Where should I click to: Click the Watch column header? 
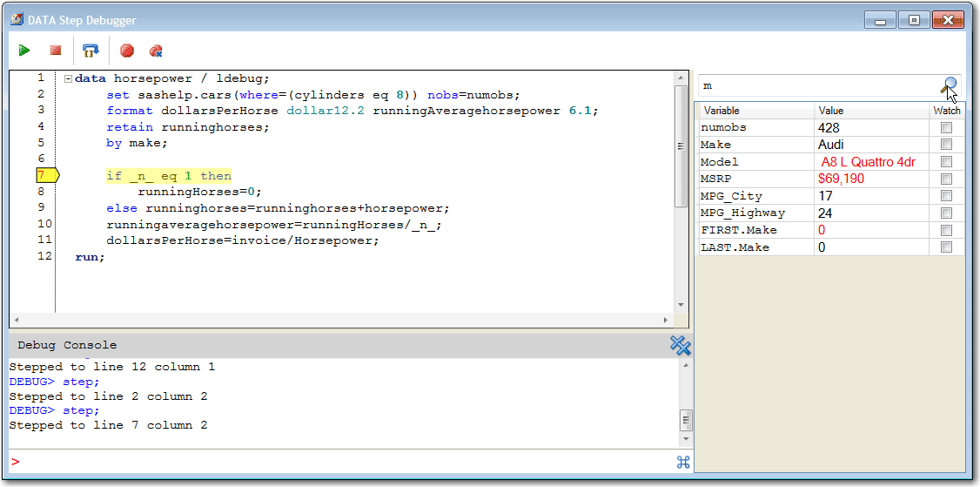tap(946, 111)
